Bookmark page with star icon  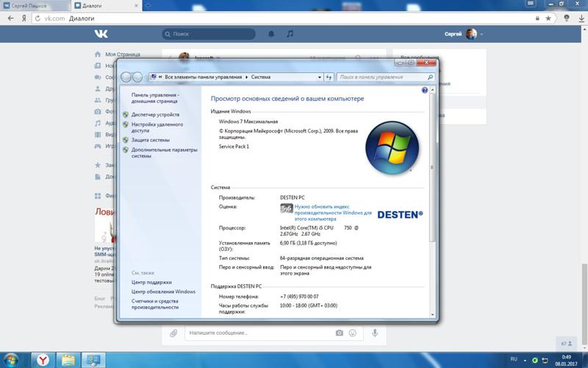point(548,18)
